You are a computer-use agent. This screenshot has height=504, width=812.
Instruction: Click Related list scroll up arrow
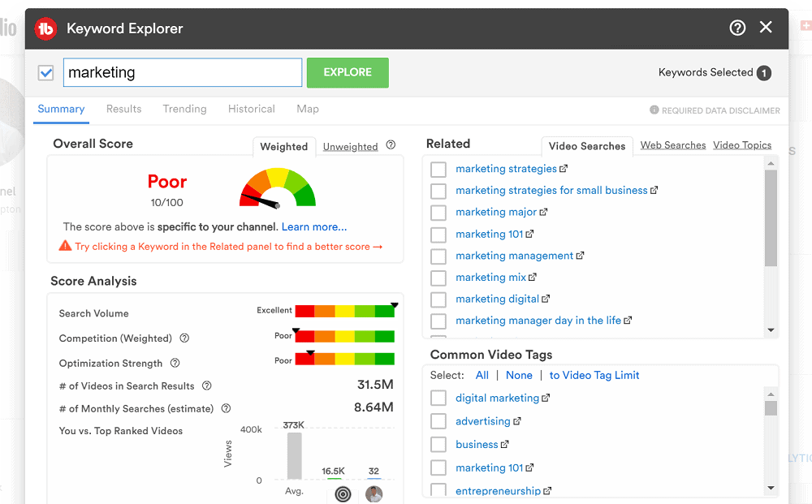(771, 163)
